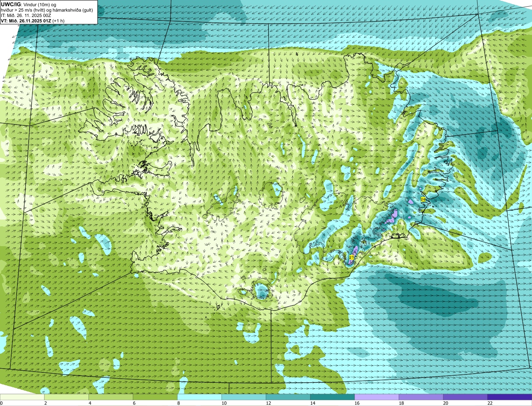Click the legend scale value '14'
This screenshot has width=532, height=406.
(313, 403)
